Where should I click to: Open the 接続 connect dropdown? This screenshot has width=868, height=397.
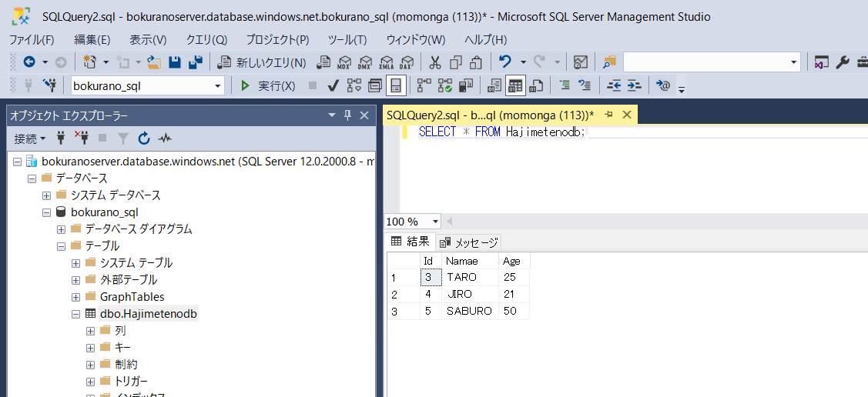pos(30,138)
